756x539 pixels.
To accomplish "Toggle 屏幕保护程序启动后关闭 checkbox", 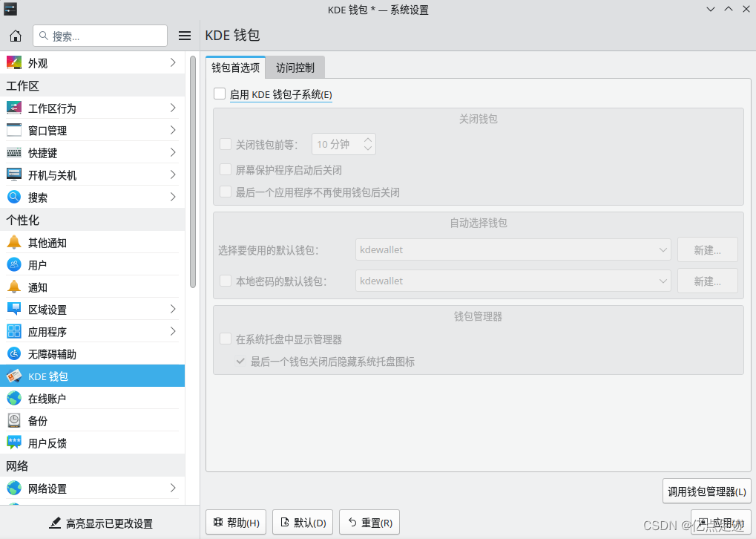I will coord(225,169).
